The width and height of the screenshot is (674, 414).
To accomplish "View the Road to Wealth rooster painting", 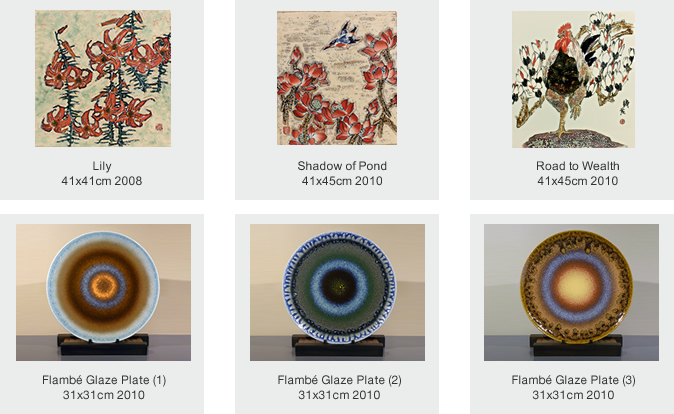I will coord(573,80).
